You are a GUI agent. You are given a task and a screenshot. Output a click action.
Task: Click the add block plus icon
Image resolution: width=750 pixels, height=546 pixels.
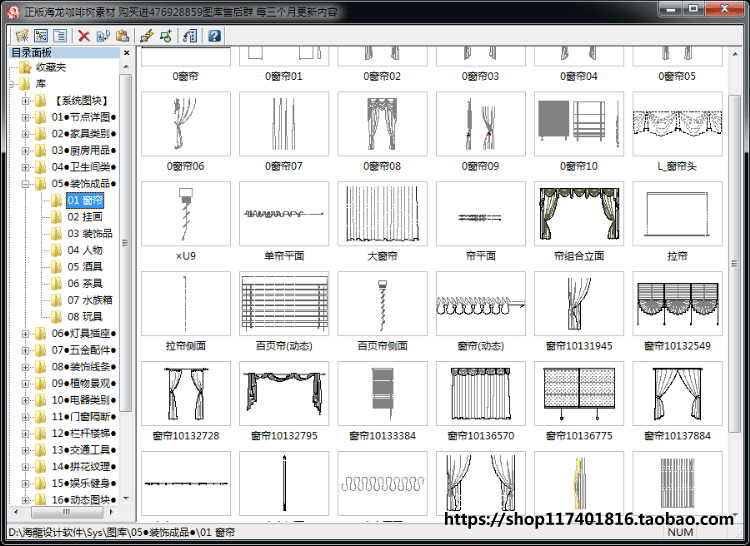point(166,36)
